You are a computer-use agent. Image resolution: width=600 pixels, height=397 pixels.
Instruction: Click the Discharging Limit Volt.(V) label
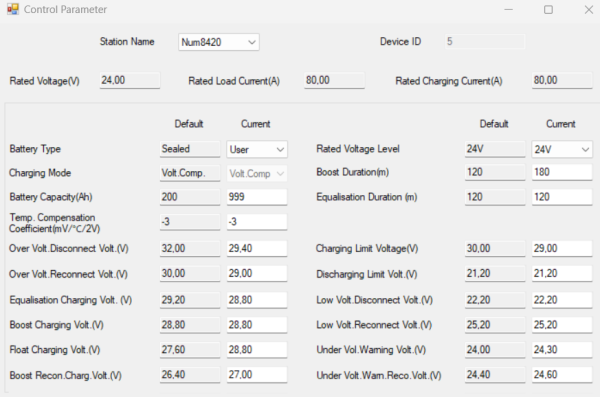[367, 274]
